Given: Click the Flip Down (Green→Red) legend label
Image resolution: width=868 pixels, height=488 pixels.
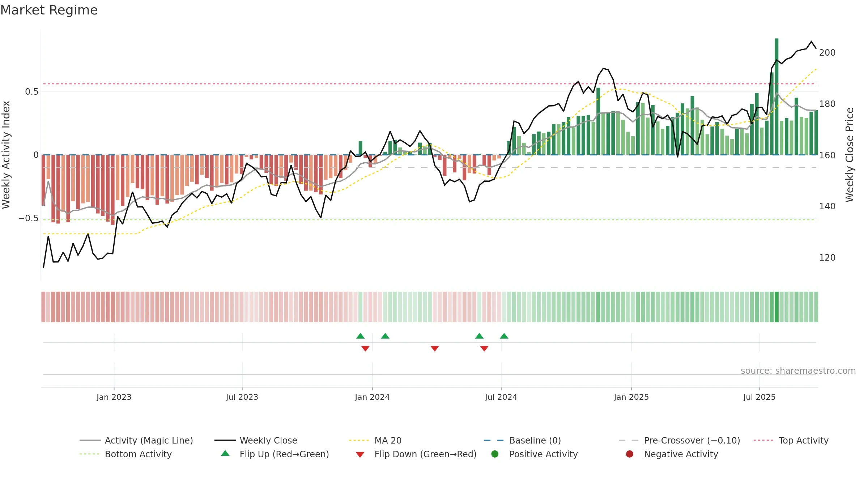Looking at the screenshot, I should pos(425,454).
